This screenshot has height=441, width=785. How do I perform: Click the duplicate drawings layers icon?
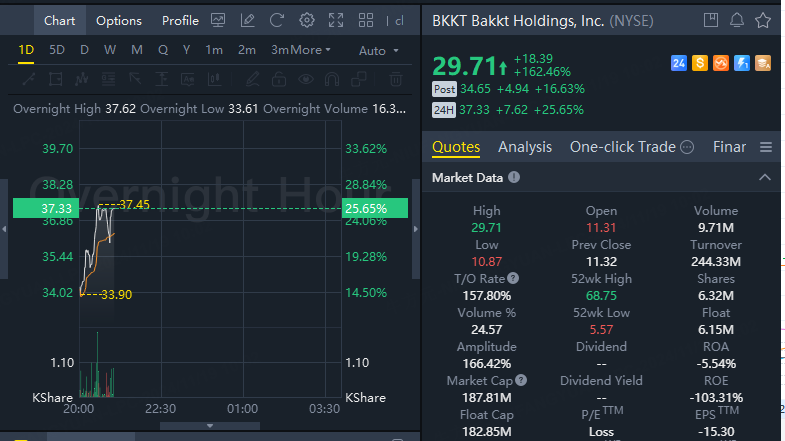coord(358,79)
